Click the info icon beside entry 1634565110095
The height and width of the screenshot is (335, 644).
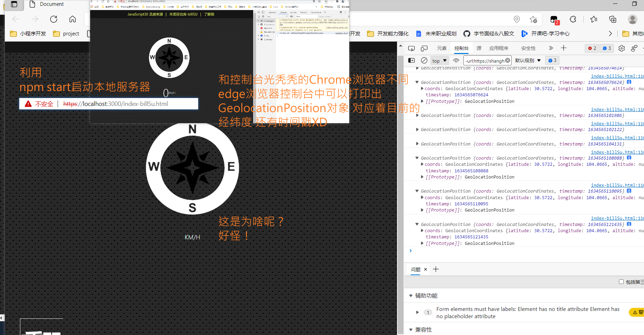click(x=629, y=191)
